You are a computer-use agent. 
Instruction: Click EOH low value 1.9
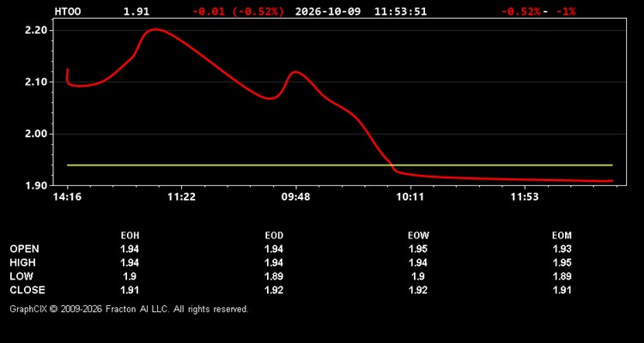pyautogui.click(x=130, y=276)
